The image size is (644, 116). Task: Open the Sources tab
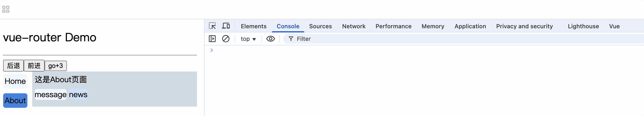320,26
